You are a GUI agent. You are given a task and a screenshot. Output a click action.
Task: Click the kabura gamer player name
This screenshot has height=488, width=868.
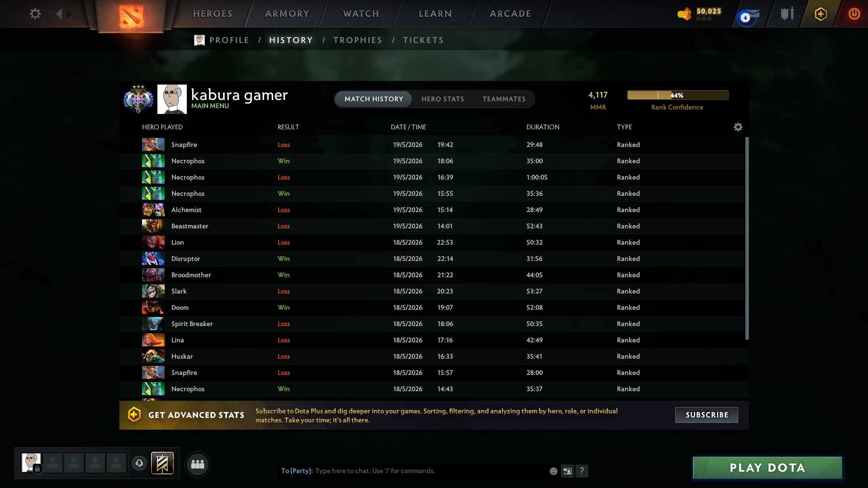[239, 95]
